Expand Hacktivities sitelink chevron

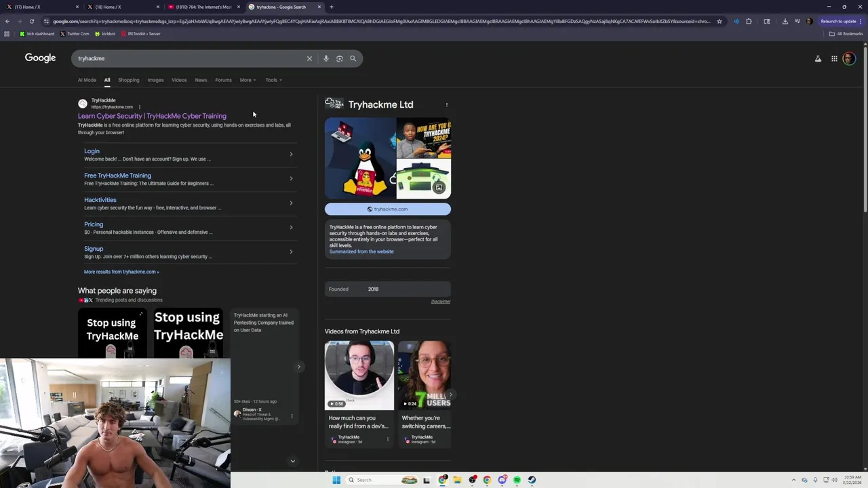pos(291,203)
